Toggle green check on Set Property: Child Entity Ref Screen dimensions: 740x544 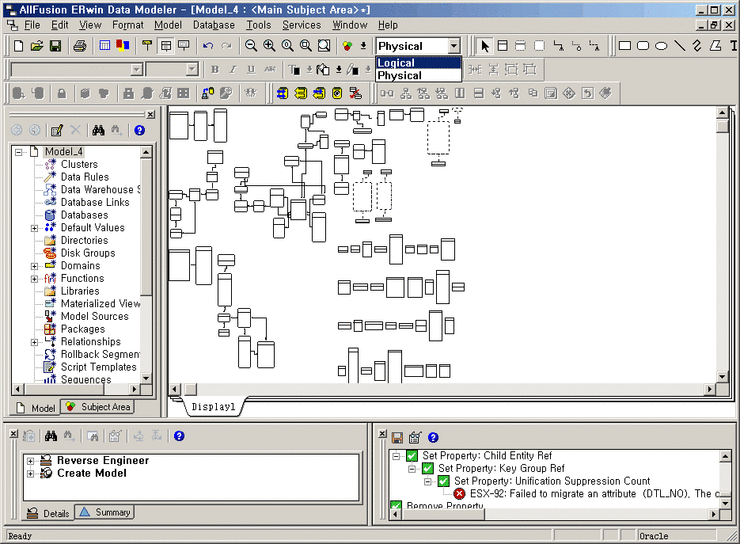point(412,456)
